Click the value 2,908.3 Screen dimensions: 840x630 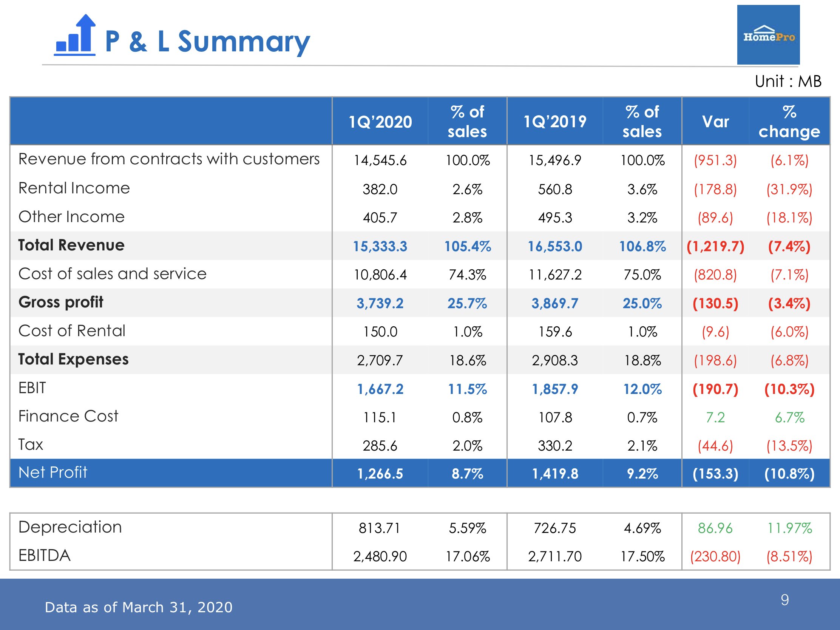coord(555,360)
